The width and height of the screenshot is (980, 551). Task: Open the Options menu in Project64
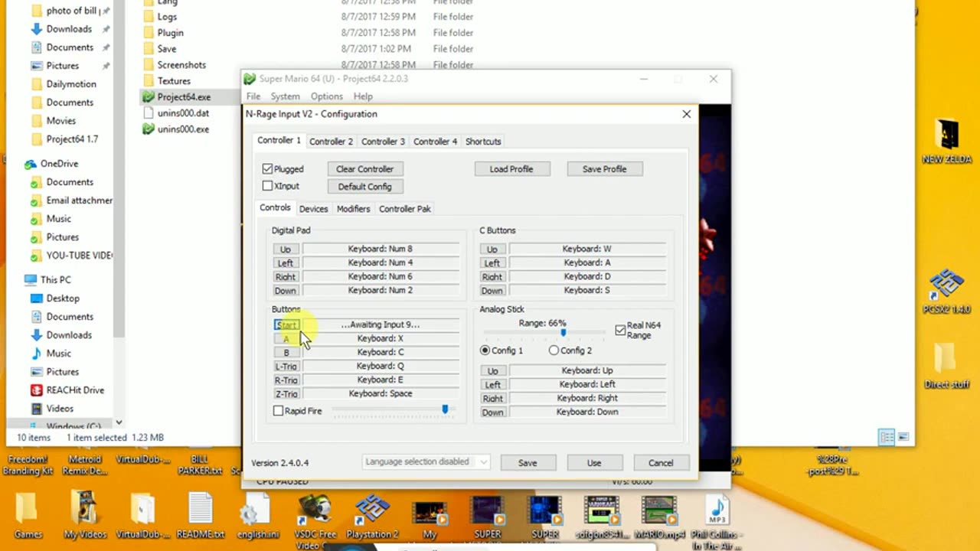tap(326, 96)
